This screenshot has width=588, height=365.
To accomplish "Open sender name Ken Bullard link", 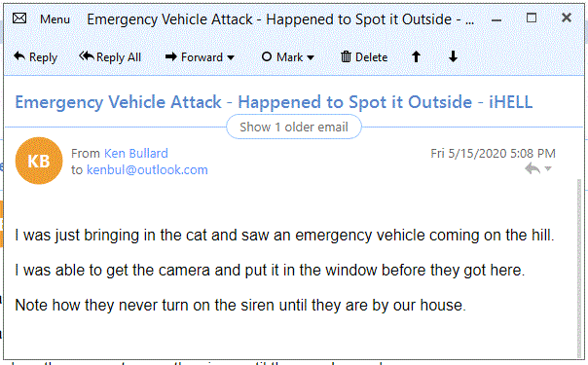I will point(135,153).
